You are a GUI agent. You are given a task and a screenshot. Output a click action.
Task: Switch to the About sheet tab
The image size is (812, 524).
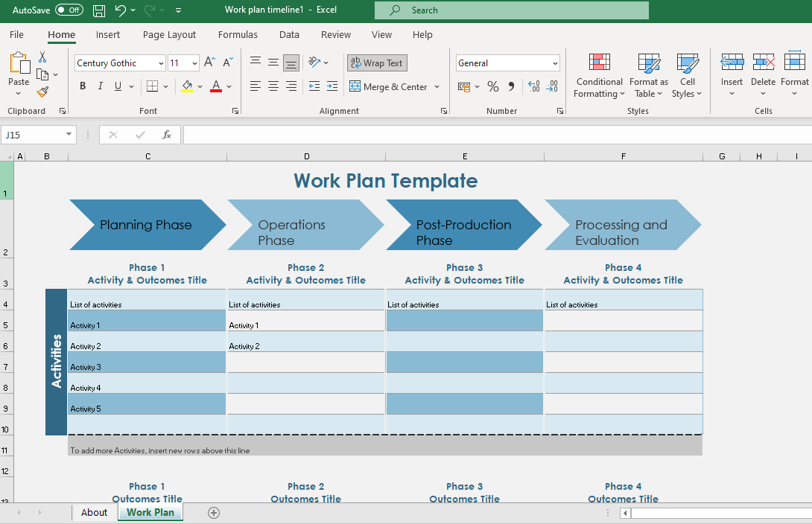95,513
